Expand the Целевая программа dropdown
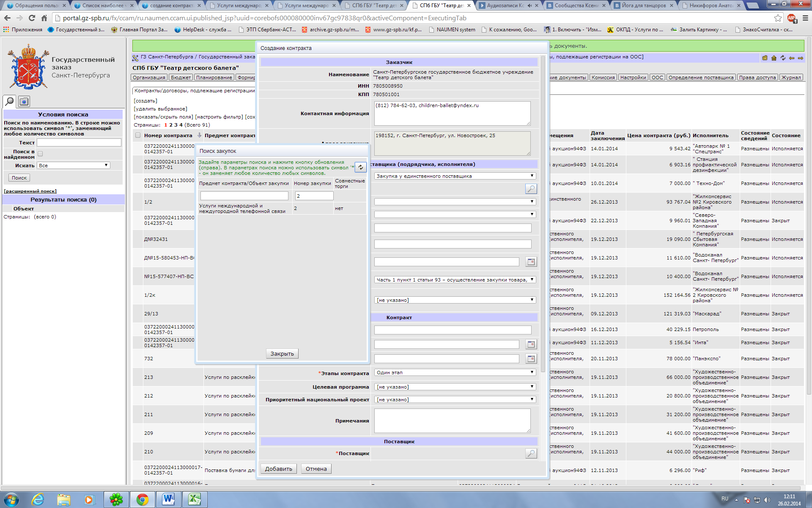This screenshot has width=812, height=508. [x=455, y=387]
